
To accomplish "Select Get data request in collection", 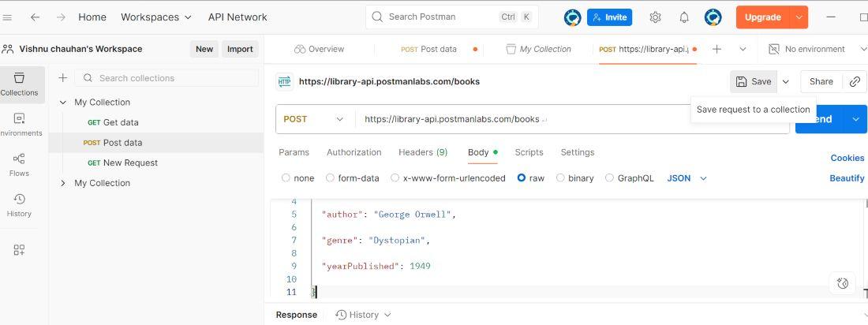I will [x=120, y=122].
